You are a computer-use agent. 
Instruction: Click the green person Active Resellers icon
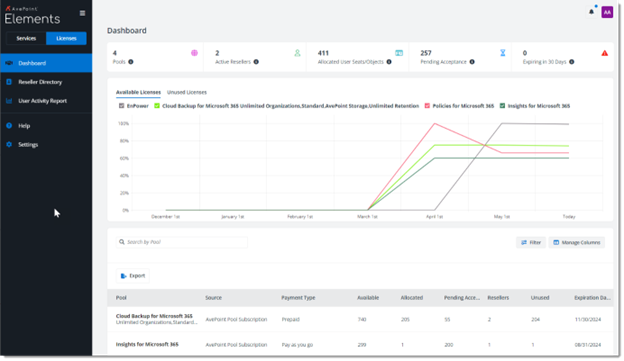click(x=297, y=53)
